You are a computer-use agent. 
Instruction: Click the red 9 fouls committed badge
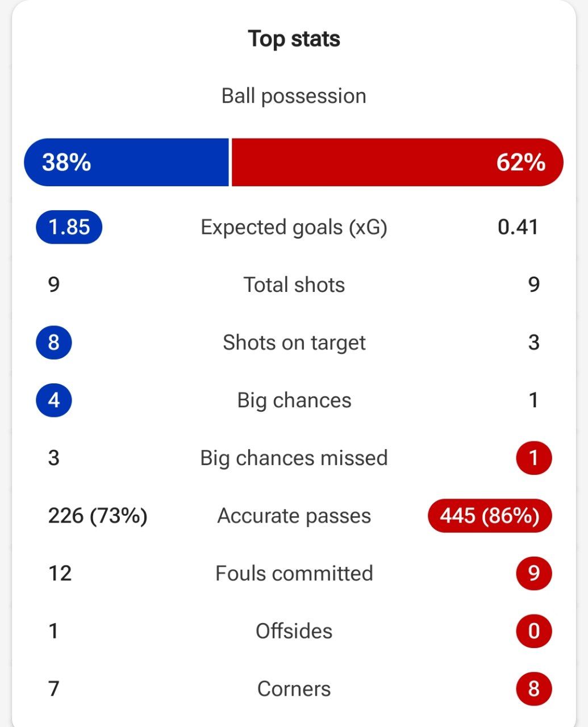pyautogui.click(x=533, y=573)
